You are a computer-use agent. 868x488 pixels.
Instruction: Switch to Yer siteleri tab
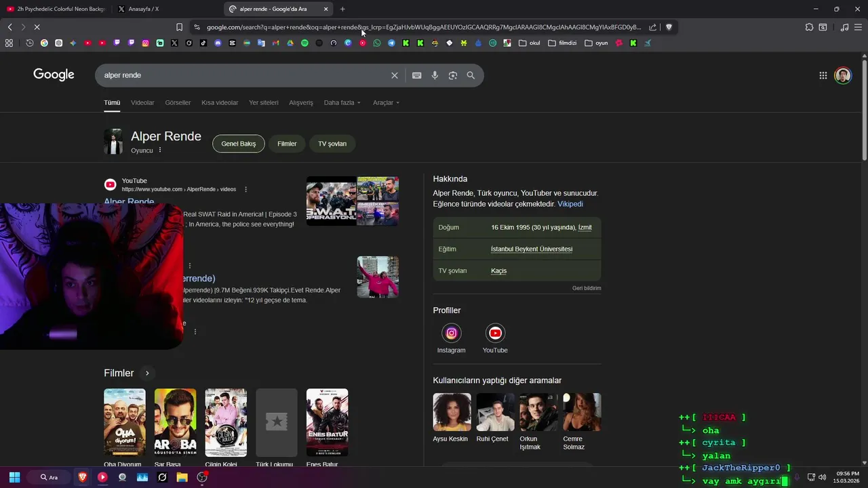tap(264, 102)
